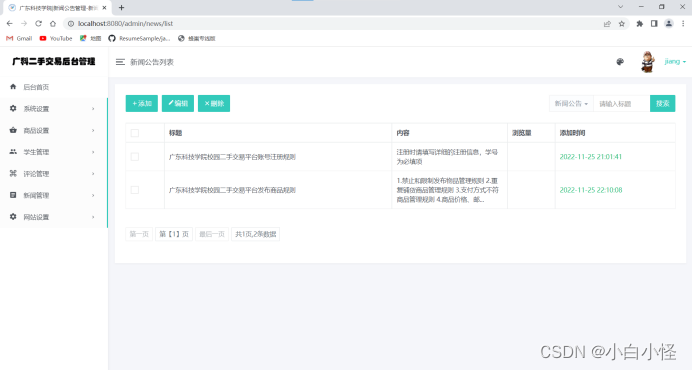Click the date 2022-11-25 21:01:41
Screen dimensions: 692x370
click(590, 157)
